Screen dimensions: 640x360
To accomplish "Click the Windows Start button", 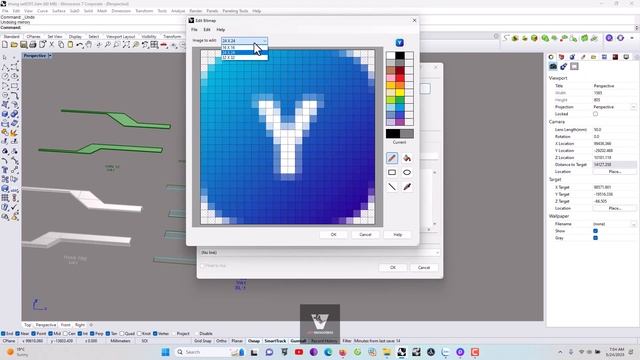I will click(165, 352).
